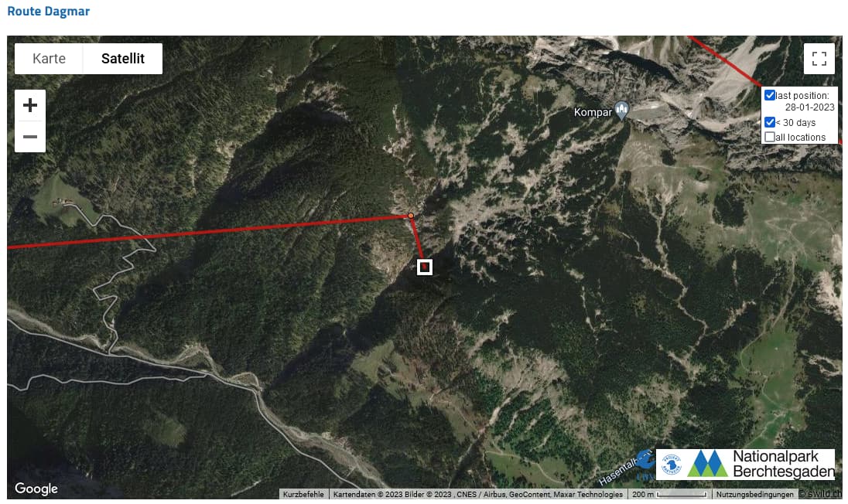Select the Satellit view tab
The width and height of the screenshot is (848, 504).
123,58
